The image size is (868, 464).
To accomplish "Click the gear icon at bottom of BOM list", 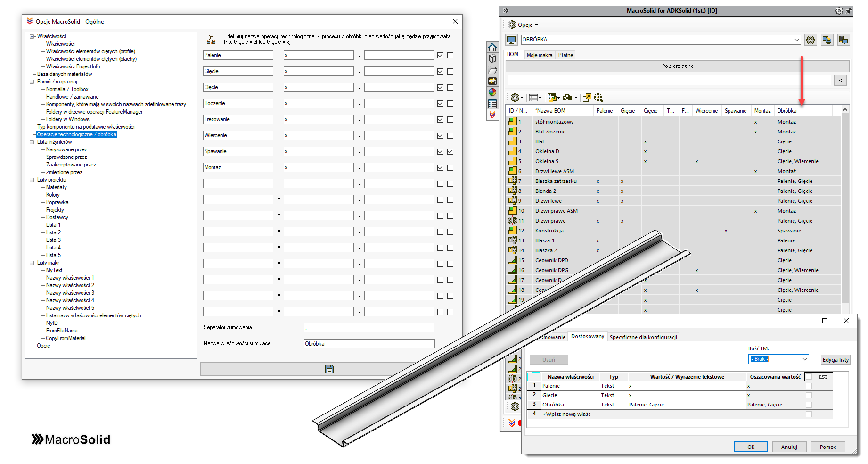I will click(x=515, y=406).
